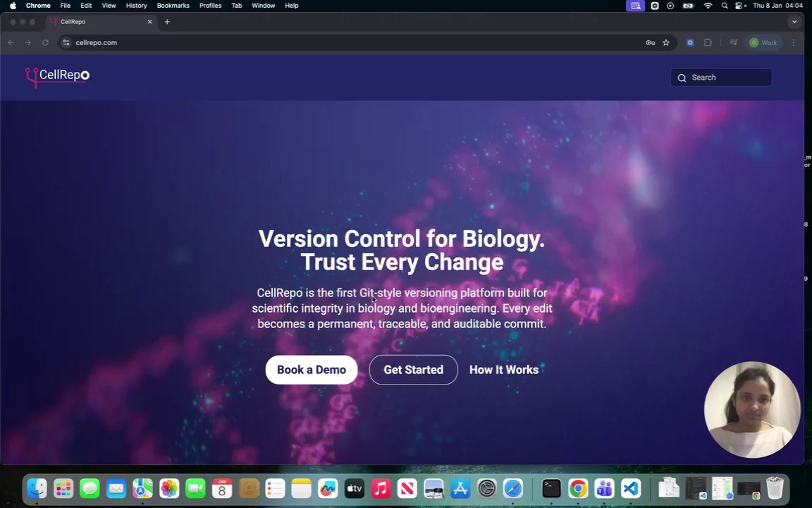The image size is (812, 508).
Task: Click the browser forward arrow
Action: click(28, 42)
